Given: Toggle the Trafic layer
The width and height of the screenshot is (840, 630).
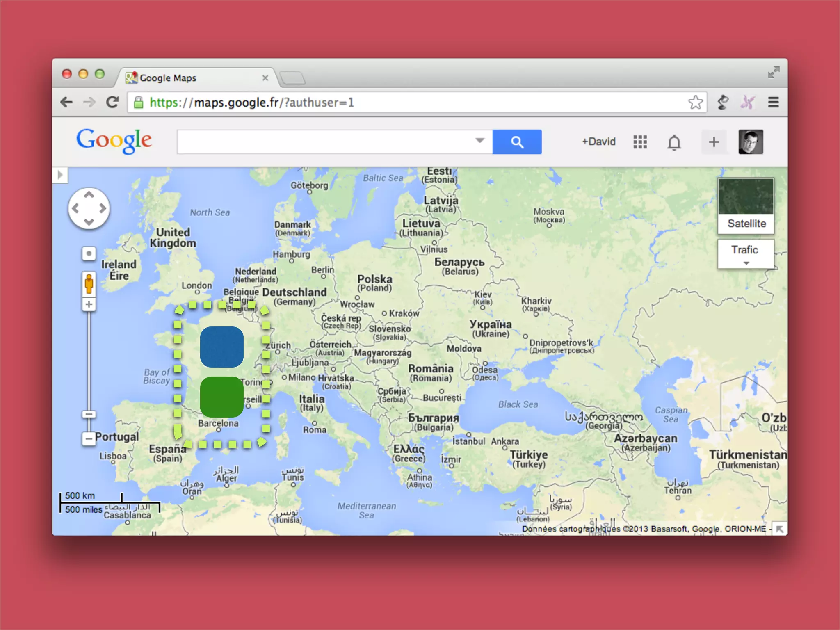Looking at the screenshot, I should coord(745,250).
